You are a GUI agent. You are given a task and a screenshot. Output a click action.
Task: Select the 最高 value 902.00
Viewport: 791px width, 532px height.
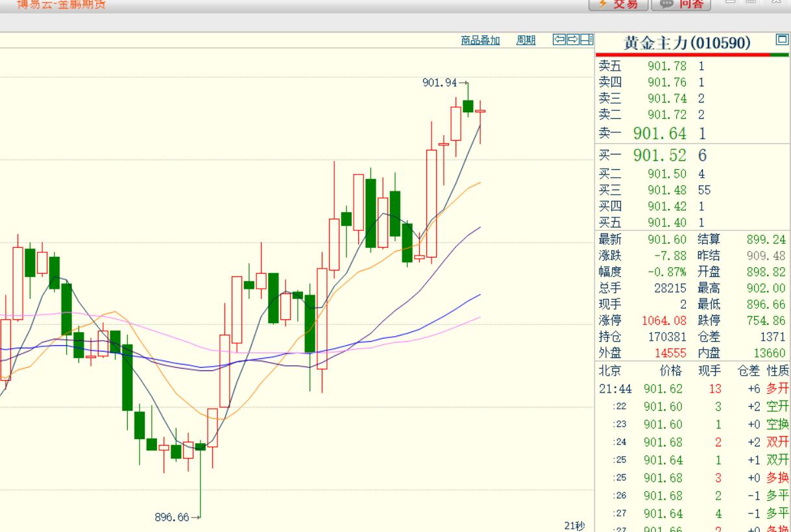click(766, 288)
